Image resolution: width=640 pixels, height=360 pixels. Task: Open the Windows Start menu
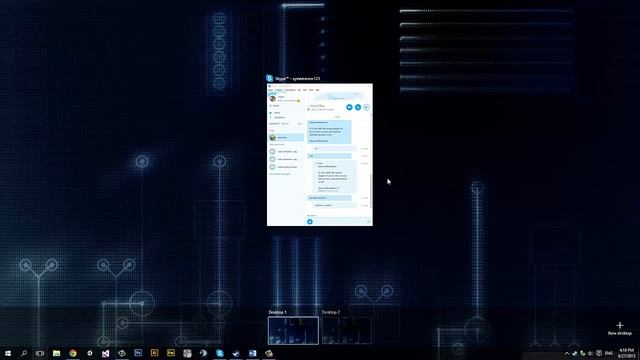tap(8, 353)
